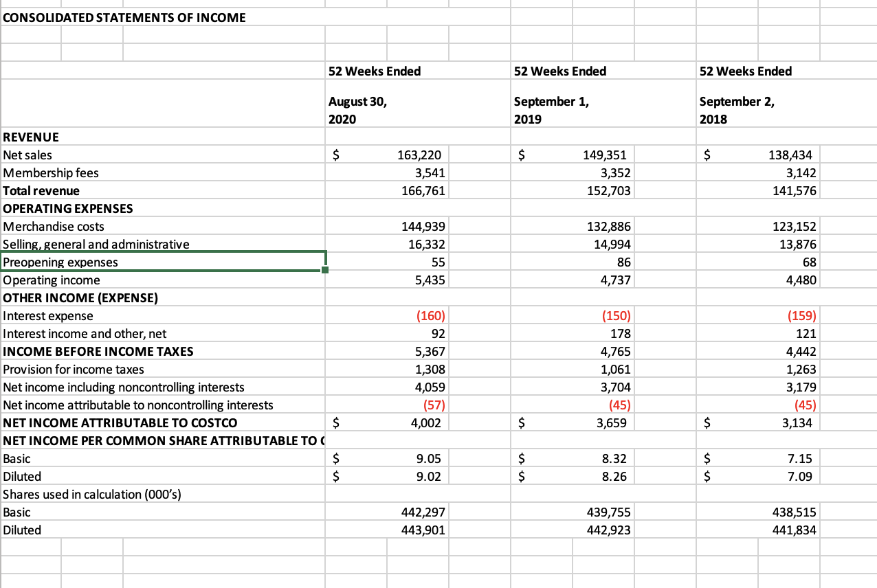Select the INCOME BEFORE INCOME TAXES value 4,442
The width and height of the screenshot is (877, 588).
770,351
